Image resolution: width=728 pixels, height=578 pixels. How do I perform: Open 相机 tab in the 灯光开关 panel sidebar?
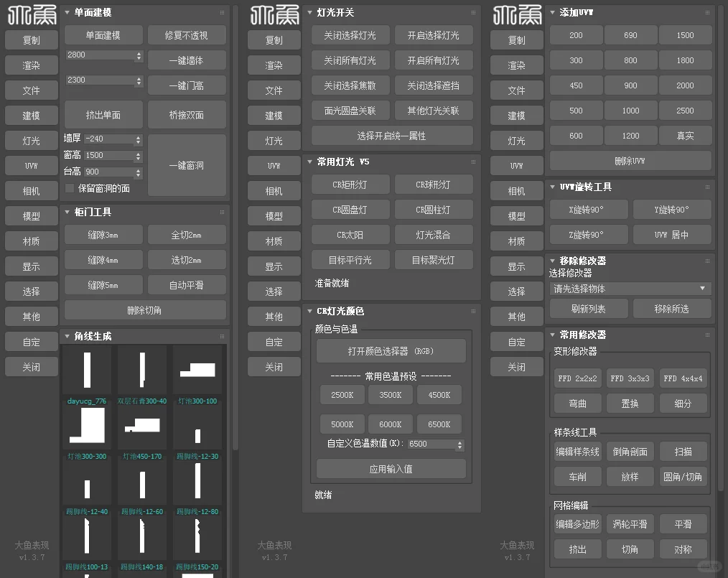tap(274, 191)
